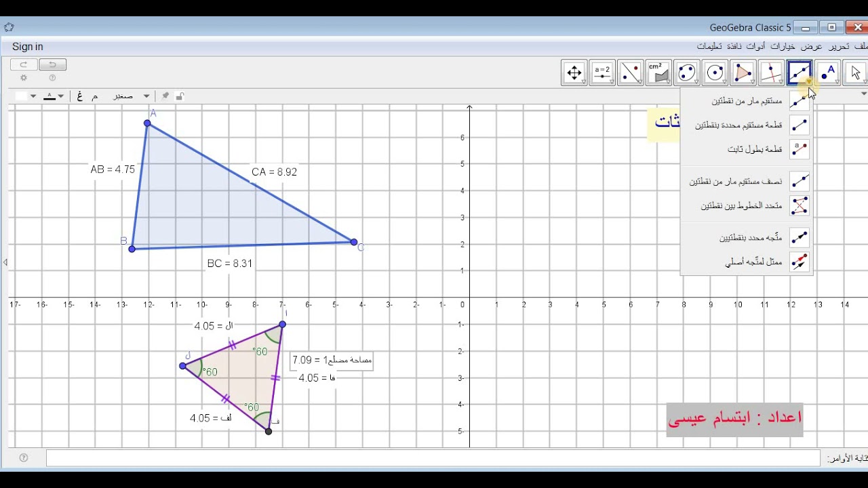This screenshot has height=488, width=868.
Task: Click the اعداد : ابتسام عيسى text box
Action: (x=735, y=418)
